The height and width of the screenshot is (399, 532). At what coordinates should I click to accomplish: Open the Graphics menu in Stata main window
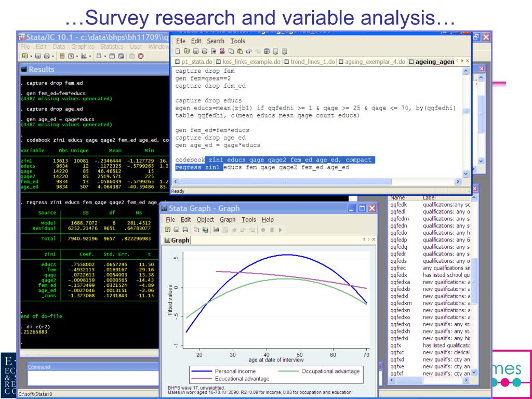[83, 46]
